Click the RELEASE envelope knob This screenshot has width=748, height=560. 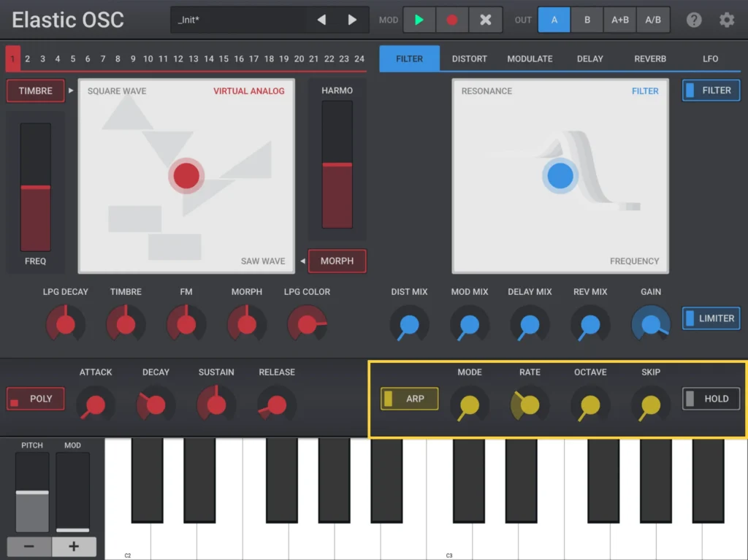tap(277, 405)
